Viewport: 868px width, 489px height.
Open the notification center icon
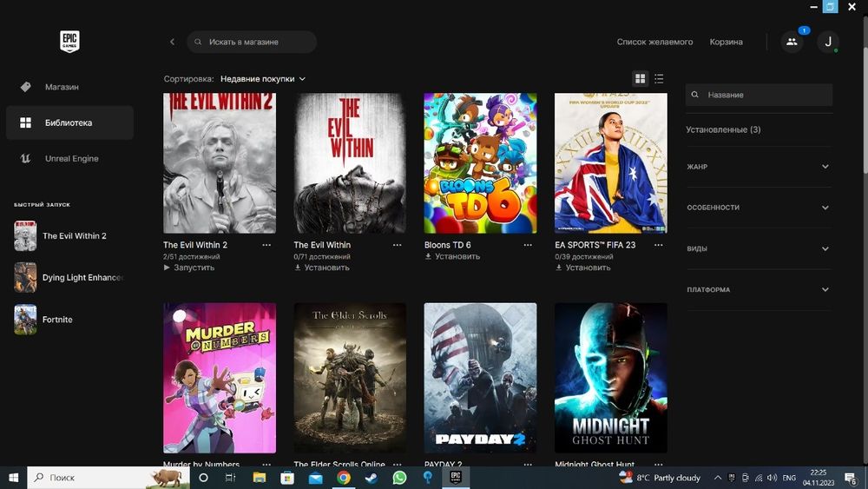(851, 478)
